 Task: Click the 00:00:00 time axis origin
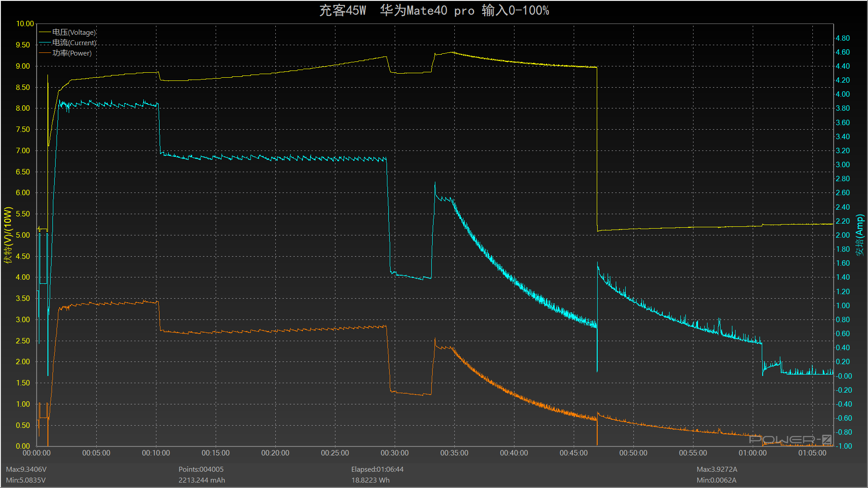(x=37, y=453)
